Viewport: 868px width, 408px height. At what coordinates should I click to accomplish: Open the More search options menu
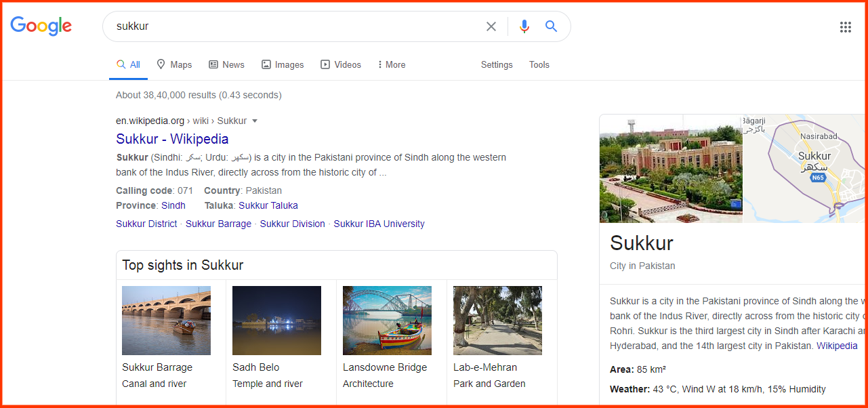pyautogui.click(x=392, y=65)
